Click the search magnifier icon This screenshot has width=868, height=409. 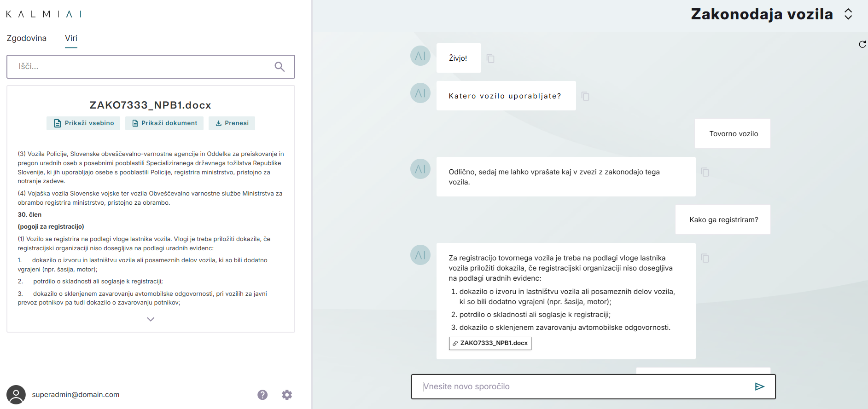pyautogui.click(x=280, y=67)
